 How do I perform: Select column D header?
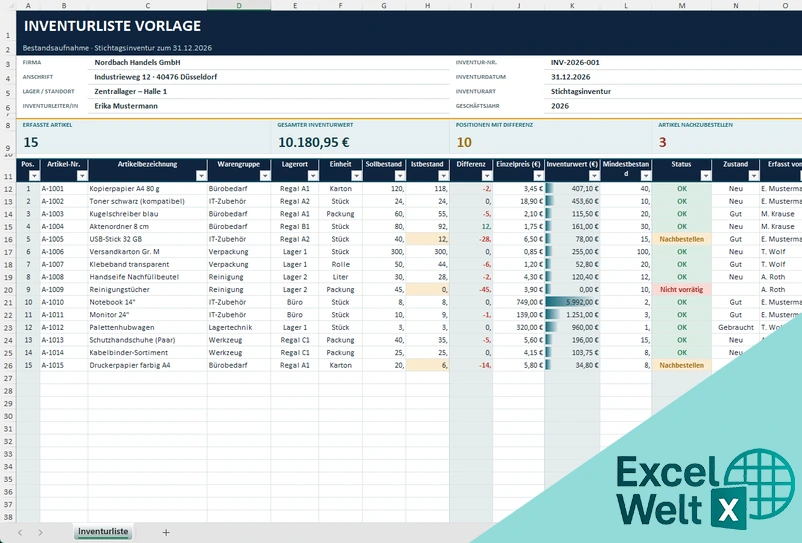coord(239,5)
